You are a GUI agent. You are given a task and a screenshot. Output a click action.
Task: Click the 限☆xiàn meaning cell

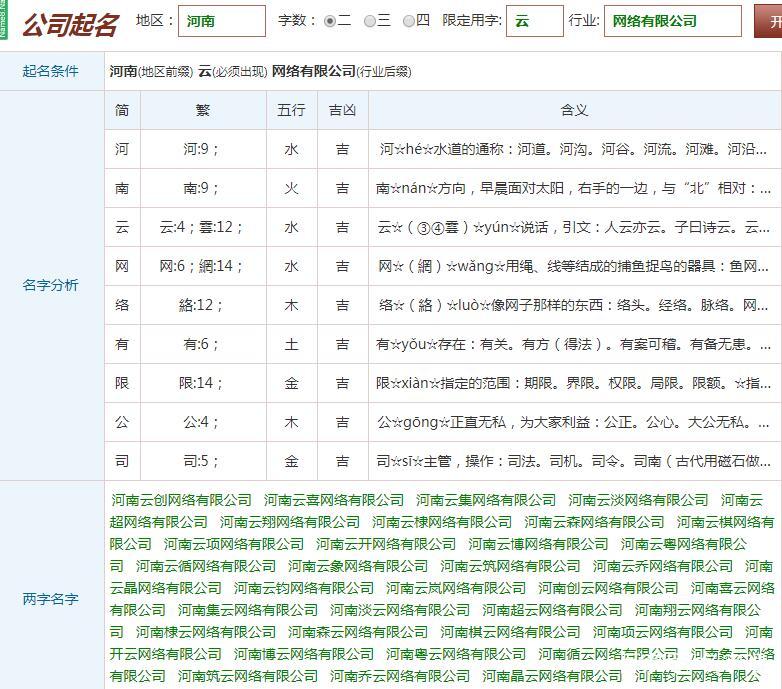[x=575, y=383]
